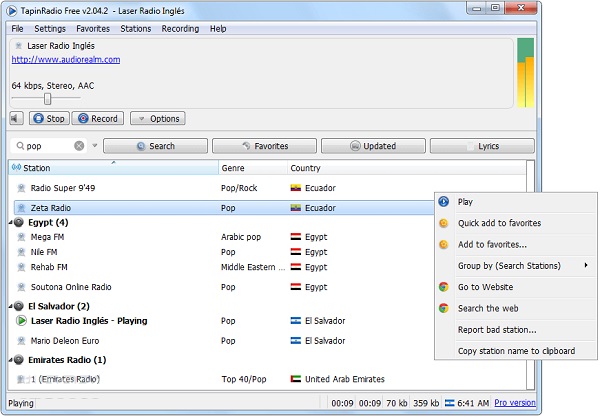The width and height of the screenshot is (600, 418).
Task: Mute audio with the speaker icon button
Action: 16,118
